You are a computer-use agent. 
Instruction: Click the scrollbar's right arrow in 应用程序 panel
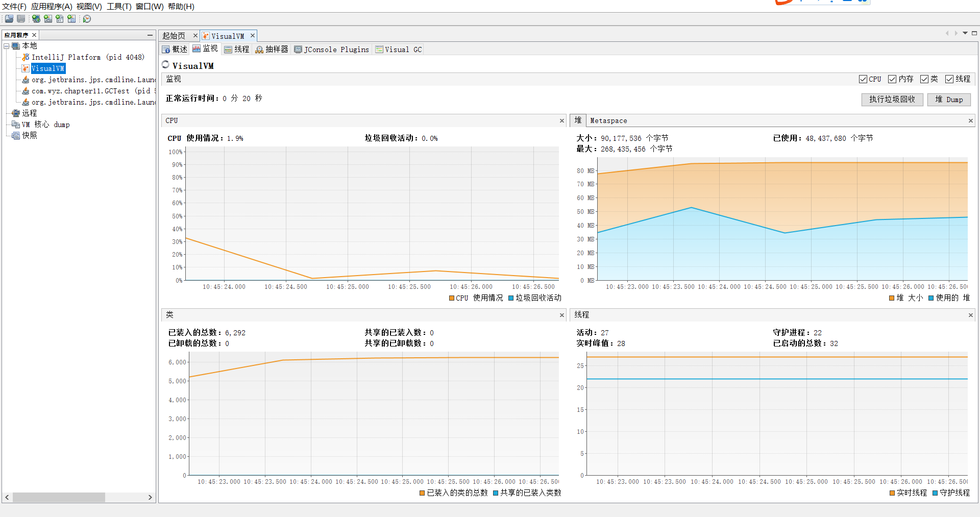click(x=150, y=497)
